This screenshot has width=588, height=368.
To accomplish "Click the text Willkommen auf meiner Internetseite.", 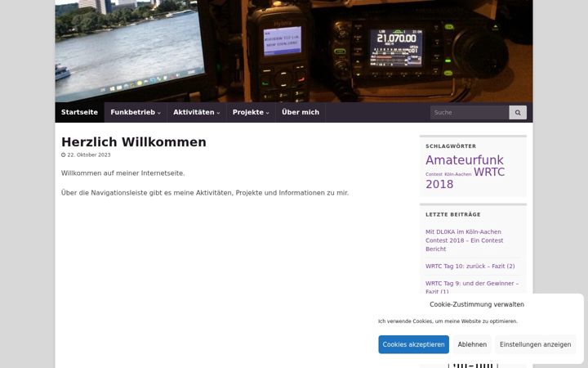I will pos(123,173).
